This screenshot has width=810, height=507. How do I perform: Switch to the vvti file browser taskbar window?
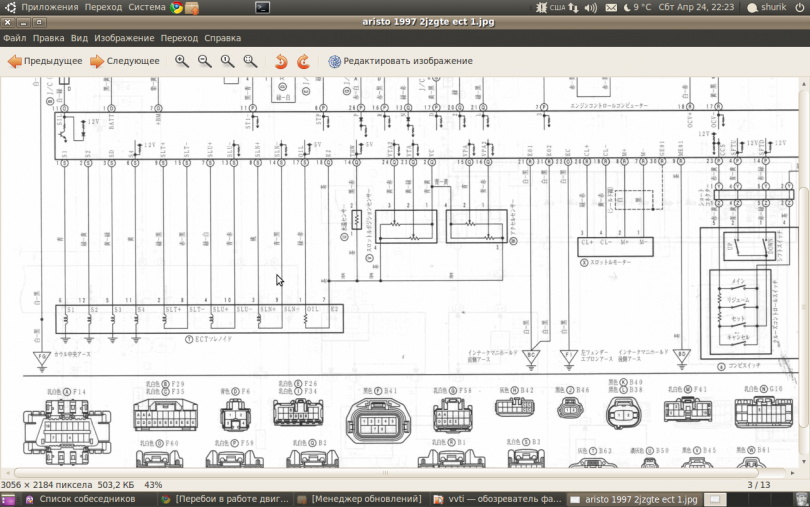point(497,499)
